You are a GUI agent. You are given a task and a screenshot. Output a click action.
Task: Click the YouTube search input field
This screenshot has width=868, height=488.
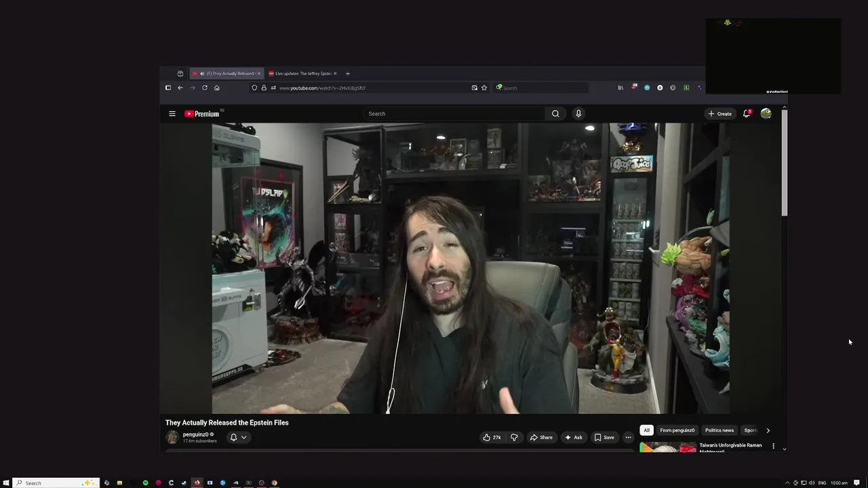tap(454, 114)
